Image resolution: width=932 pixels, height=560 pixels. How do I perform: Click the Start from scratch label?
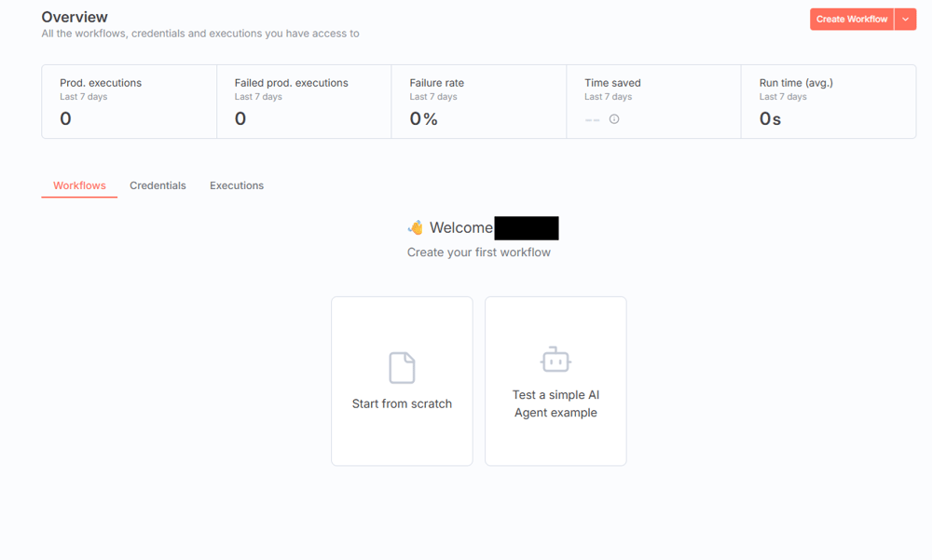point(402,404)
